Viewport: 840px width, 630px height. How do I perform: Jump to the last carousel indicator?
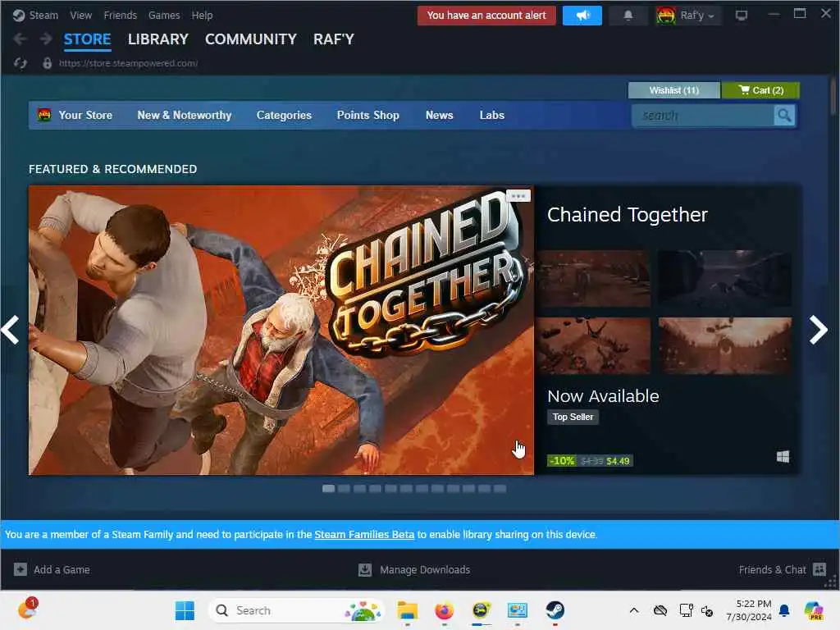tap(500, 489)
